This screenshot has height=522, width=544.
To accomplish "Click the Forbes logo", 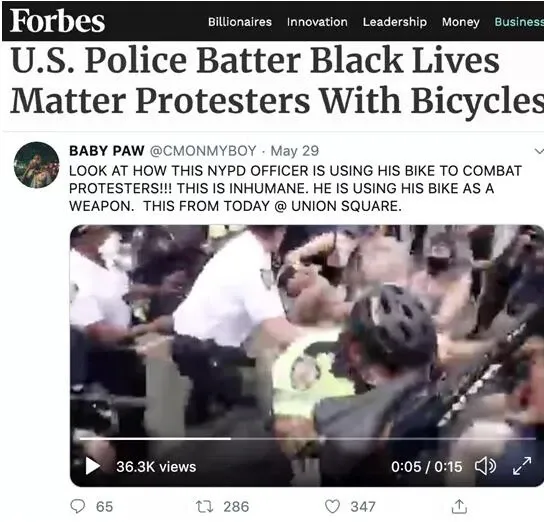I will (58, 21).
